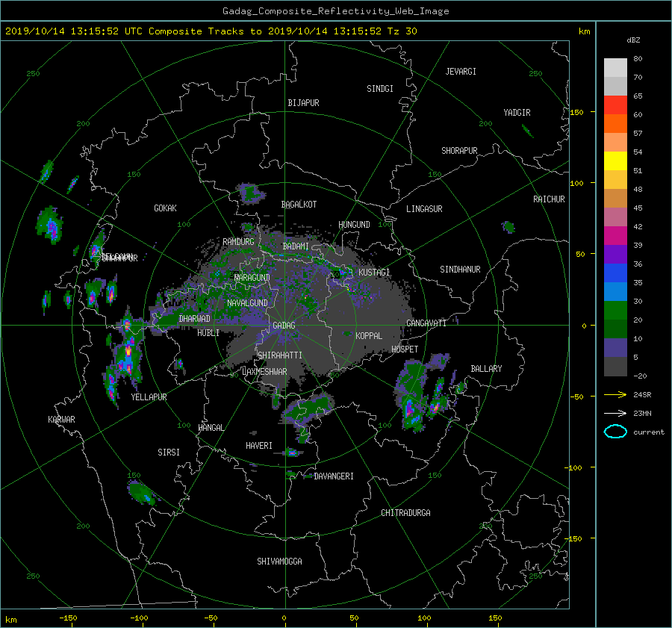Viewport: 672px width, 628px height.
Task: Click the YADGIR town label
Action: tap(517, 113)
